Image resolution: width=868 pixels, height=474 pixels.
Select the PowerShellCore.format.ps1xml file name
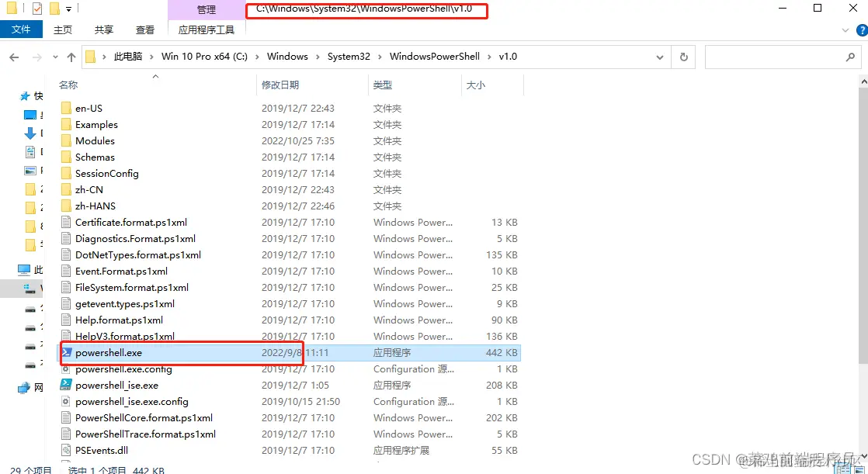click(144, 417)
